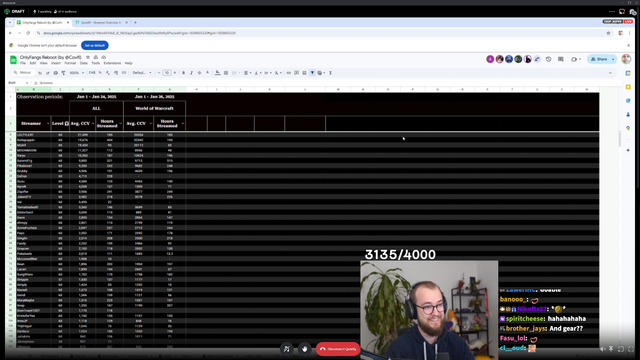Open the Streamer column filter dropdown
The height and width of the screenshot is (360, 640).
coord(48,124)
